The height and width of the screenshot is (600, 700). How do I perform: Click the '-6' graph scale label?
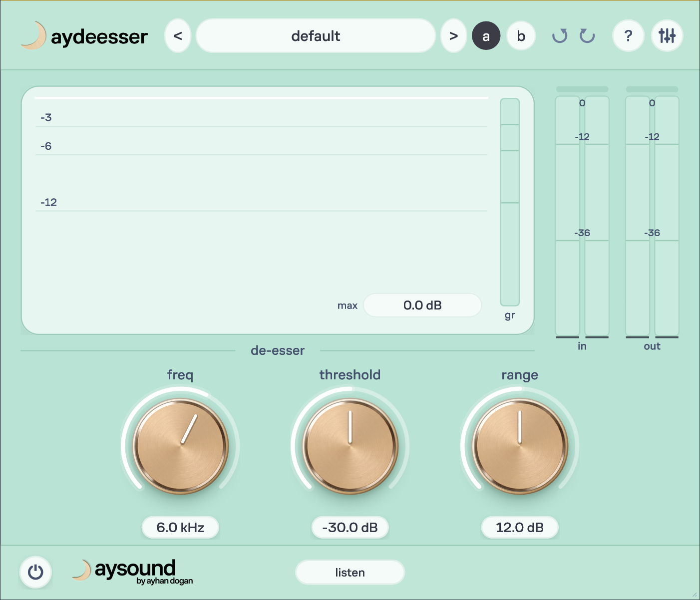tap(46, 146)
